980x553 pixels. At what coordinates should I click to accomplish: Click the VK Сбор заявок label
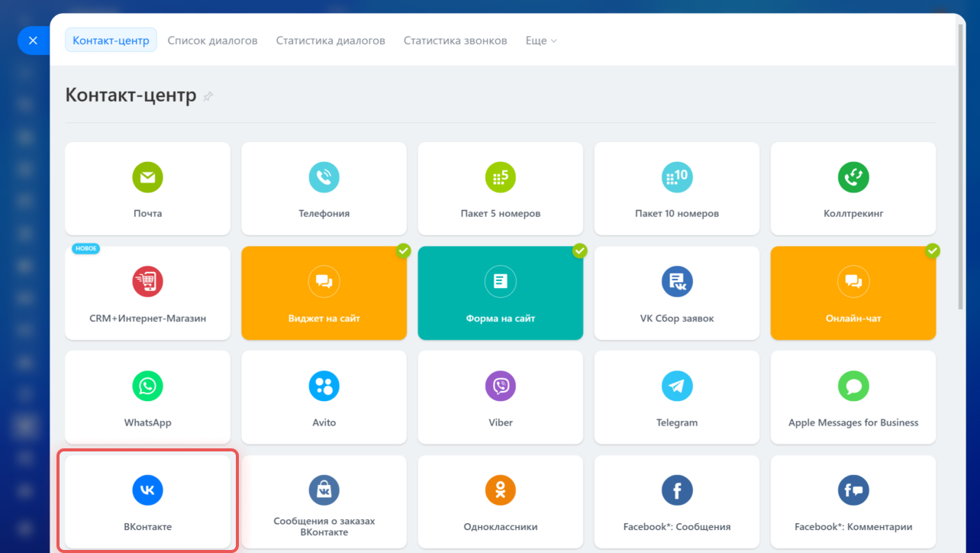(677, 319)
